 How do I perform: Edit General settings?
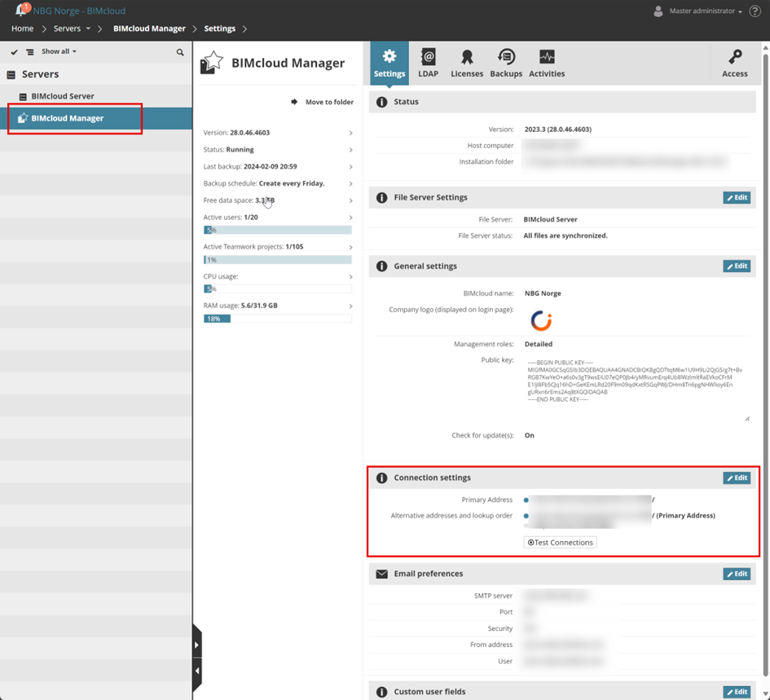click(737, 266)
